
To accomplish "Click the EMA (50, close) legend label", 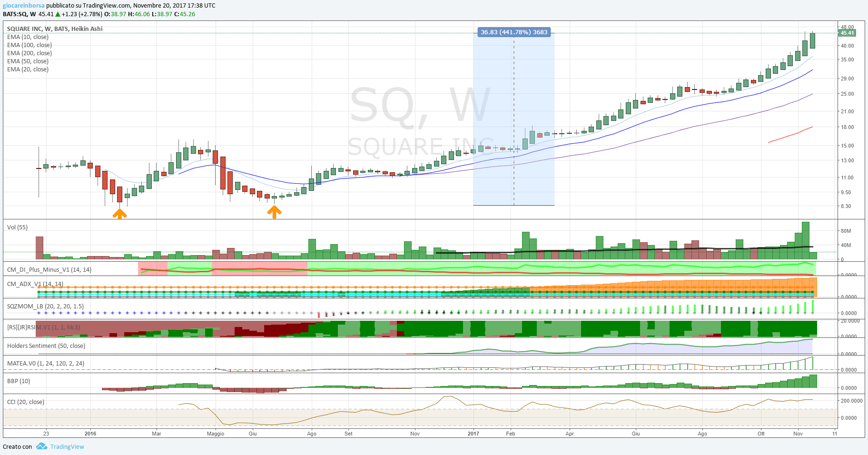I will pyautogui.click(x=28, y=61).
